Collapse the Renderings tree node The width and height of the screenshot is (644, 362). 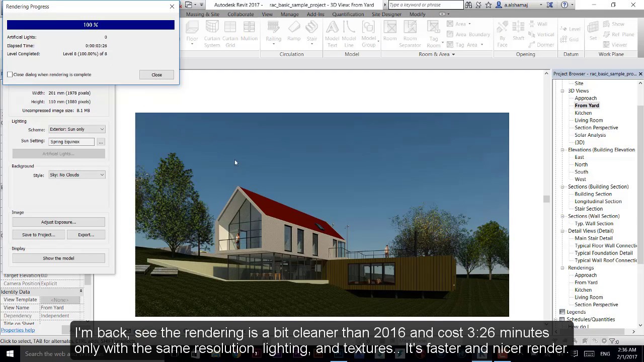pyautogui.click(x=562, y=268)
